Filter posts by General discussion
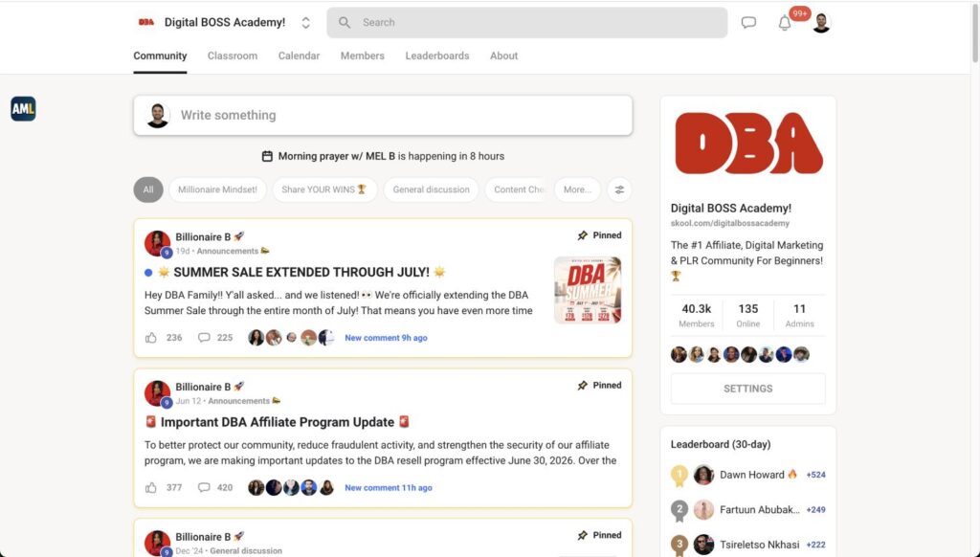 432,189
